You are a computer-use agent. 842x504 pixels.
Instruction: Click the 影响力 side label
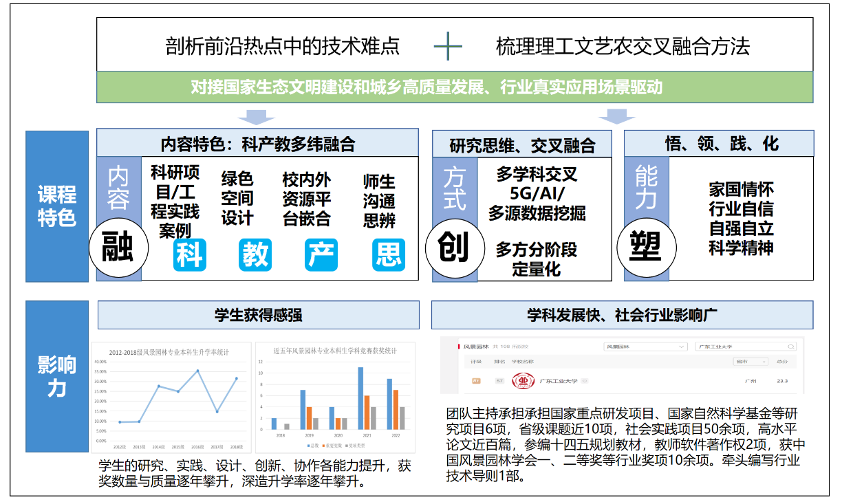(57, 375)
